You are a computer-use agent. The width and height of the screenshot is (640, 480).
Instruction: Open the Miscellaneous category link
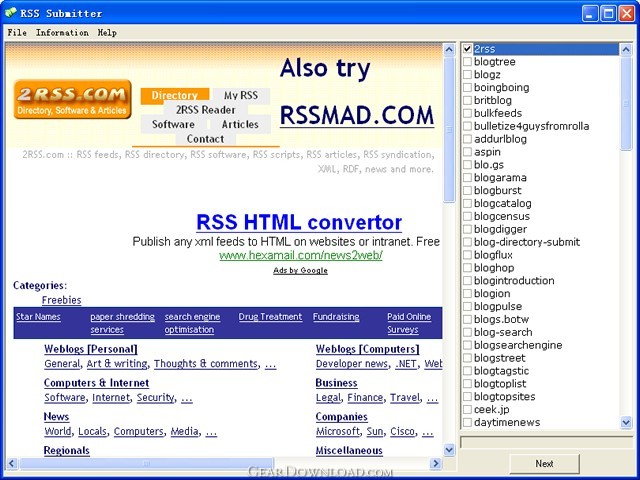[x=349, y=451]
